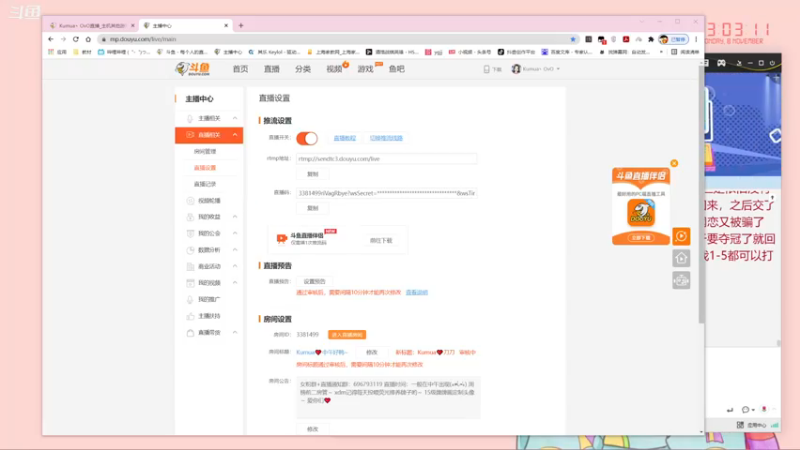Click the mp.douyu.com address bar
This screenshot has height=450, width=800.
pyautogui.click(x=337, y=39)
